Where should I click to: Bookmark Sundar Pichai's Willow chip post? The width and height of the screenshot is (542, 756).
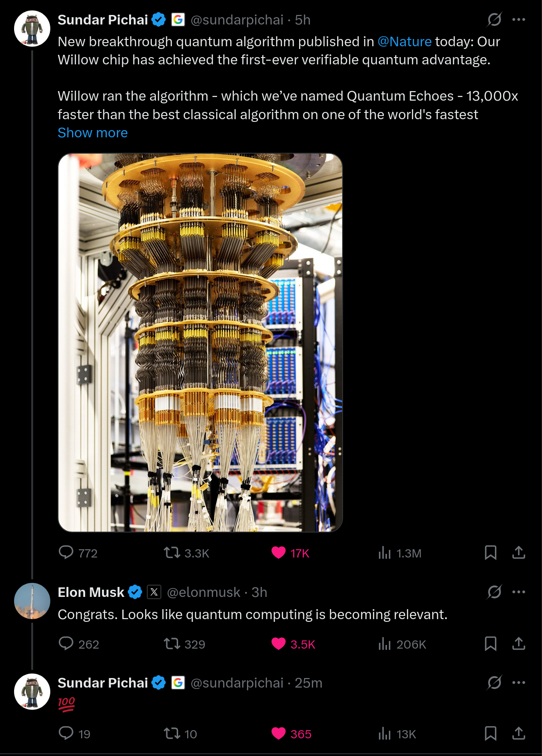(490, 552)
